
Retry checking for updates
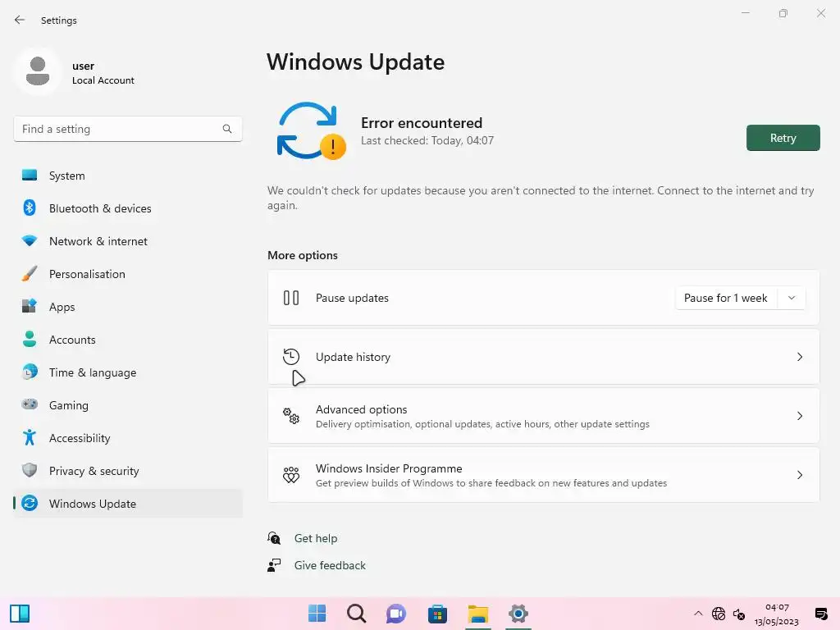[x=783, y=138]
